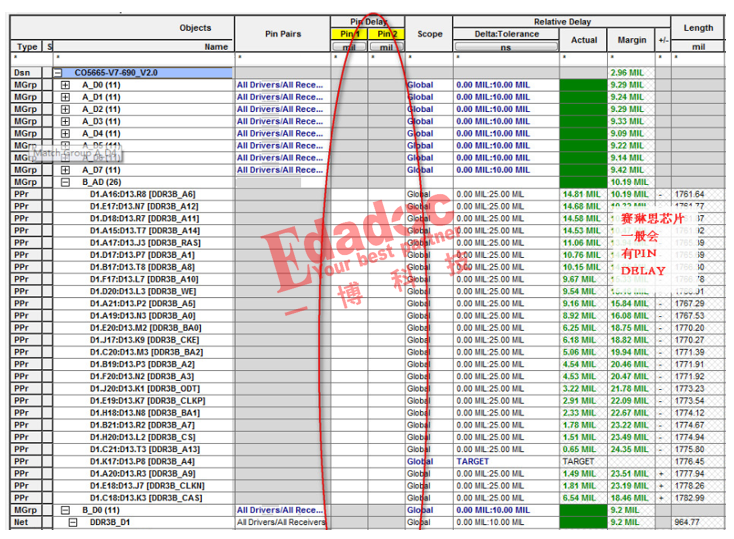Select row D1.C18:D13.K3 [DDR3B_CAS]
This screenshot has height=539, width=734.
146,498
